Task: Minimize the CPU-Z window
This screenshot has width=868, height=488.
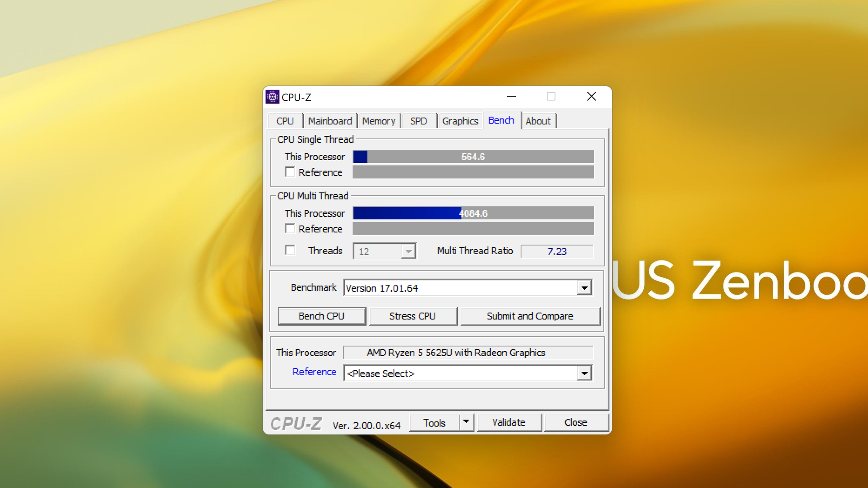Action: point(511,96)
